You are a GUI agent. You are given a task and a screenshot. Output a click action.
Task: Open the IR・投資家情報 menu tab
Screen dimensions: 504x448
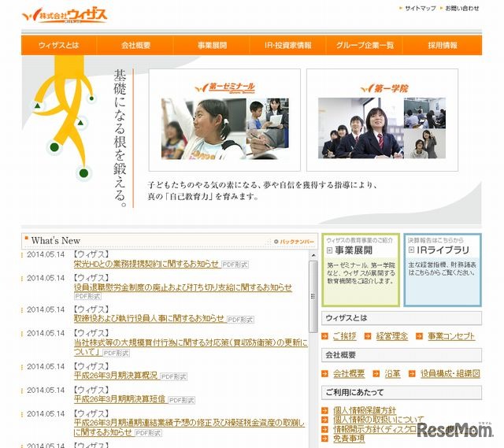[x=288, y=46]
